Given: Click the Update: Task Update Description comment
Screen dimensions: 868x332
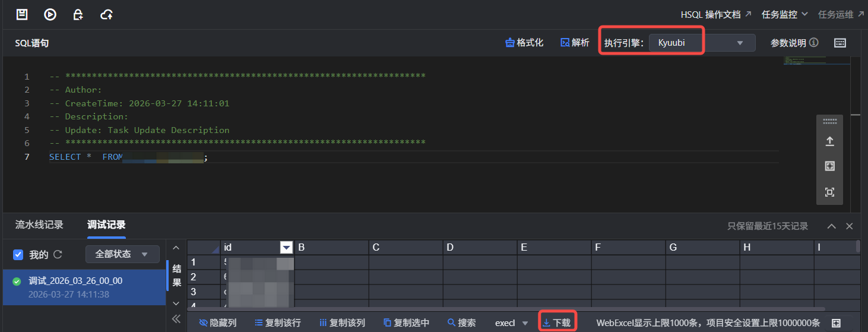Looking at the screenshot, I should point(139,130).
